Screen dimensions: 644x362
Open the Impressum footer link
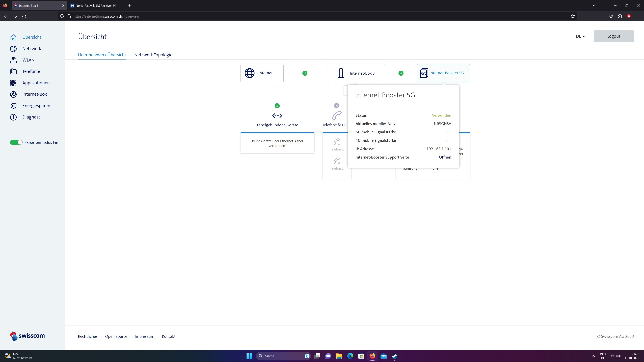[144, 336]
